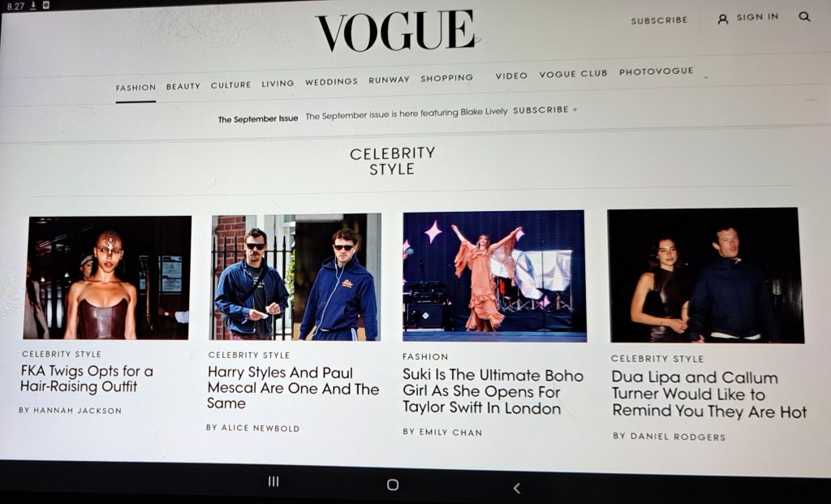Open Harry Styles and Paul Mescal photo
The image size is (831, 504).
[x=295, y=277]
